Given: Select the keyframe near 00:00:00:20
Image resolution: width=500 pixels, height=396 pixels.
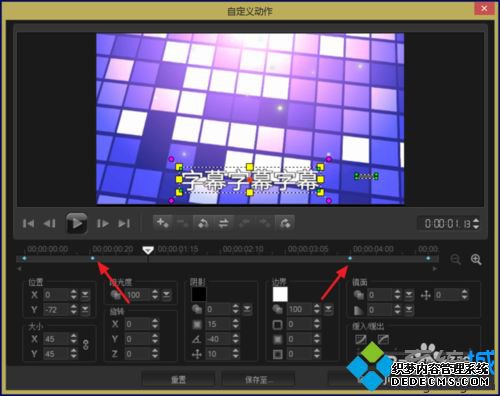Looking at the screenshot, I should [x=93, y=258].
